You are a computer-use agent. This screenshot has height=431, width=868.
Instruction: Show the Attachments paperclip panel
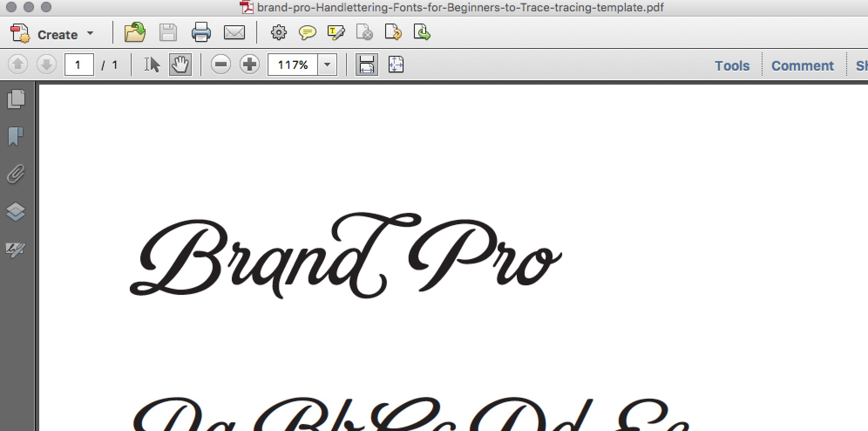(16, 174)
